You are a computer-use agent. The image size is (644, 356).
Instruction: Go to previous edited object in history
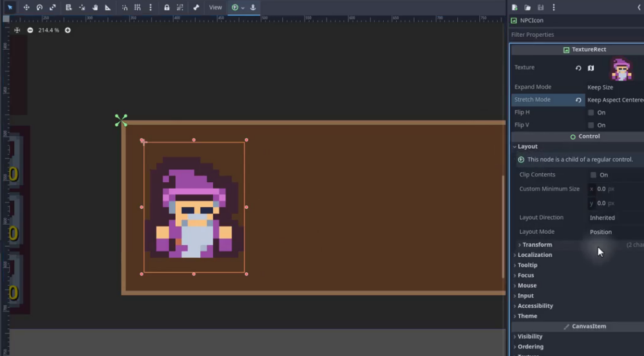coord(639,7)
